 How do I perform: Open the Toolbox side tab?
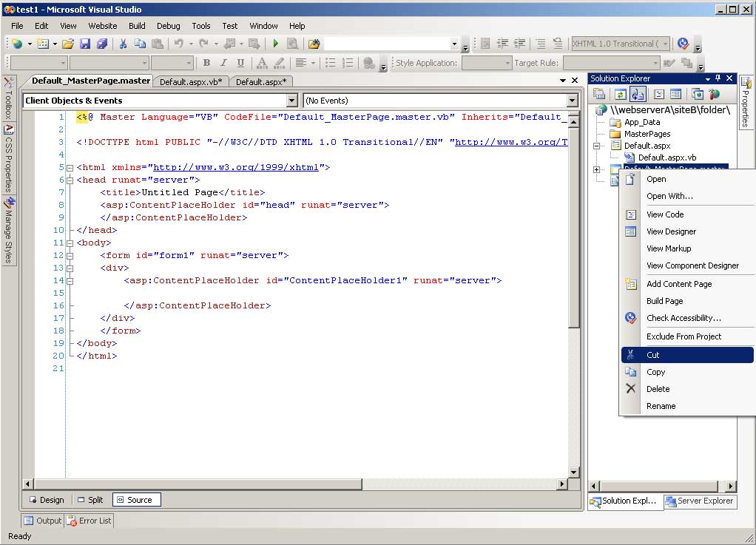8,98
